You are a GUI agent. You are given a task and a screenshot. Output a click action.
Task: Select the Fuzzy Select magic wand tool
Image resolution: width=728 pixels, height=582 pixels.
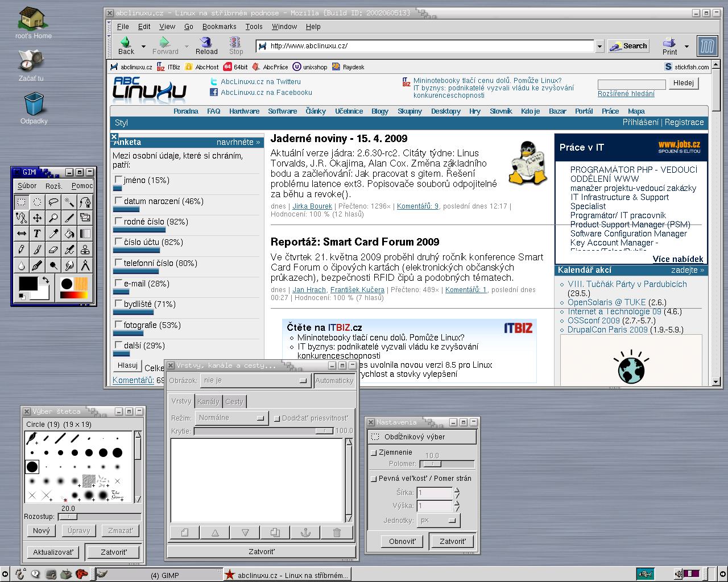[x=69, y=202]
